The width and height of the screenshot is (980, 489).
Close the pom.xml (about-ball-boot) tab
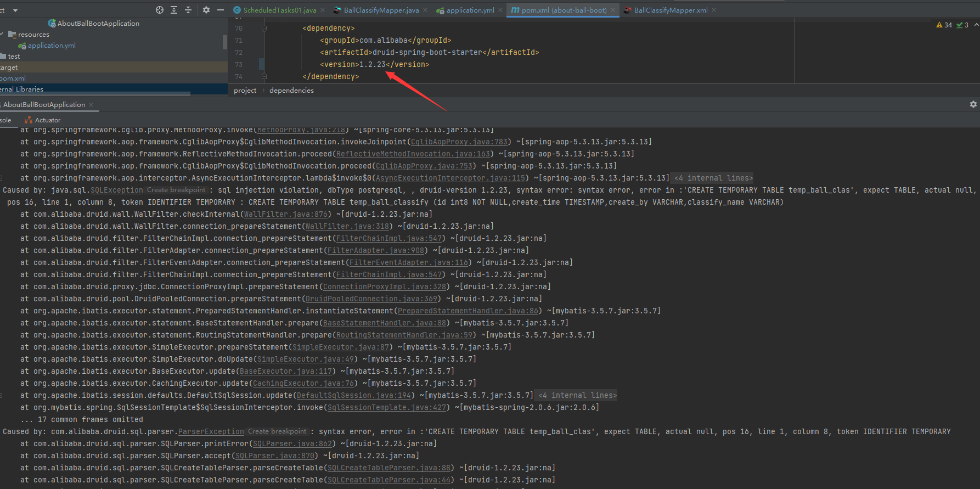tap(613, 10)
